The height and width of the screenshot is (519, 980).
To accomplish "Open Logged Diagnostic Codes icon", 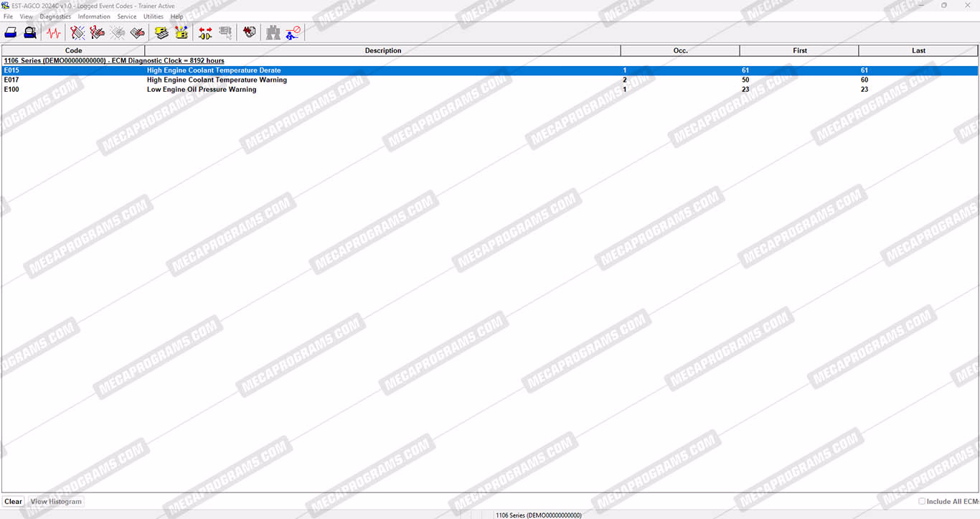I will [x=98, y=32].
